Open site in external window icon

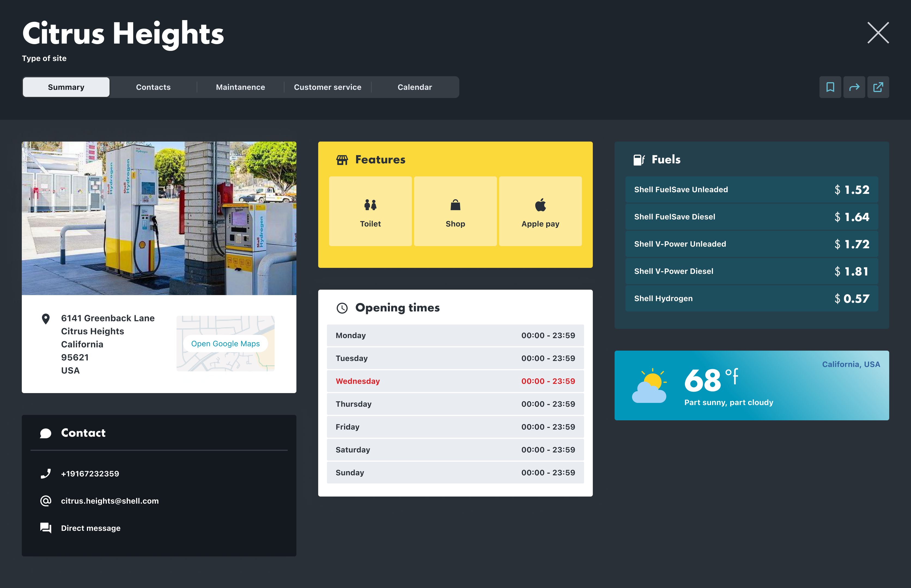[x=878, y=87]
